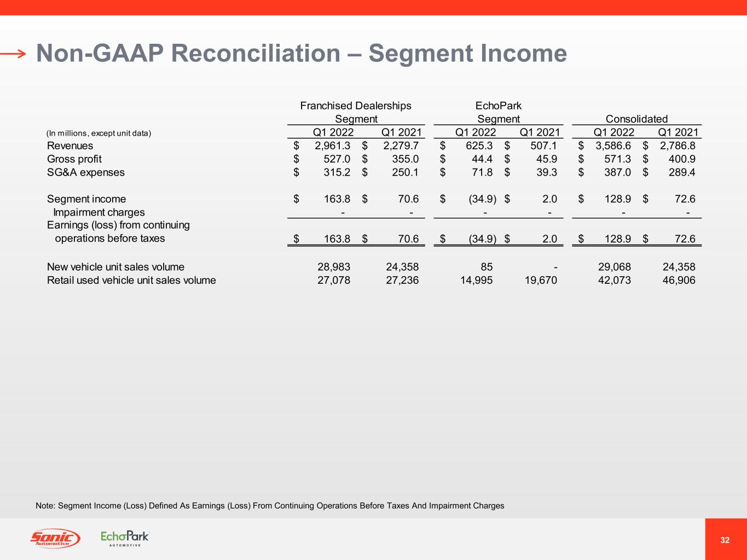Click the EchoPark Segment column header
This screenshot has height=560, width=747.
click(x=498, y=112)
